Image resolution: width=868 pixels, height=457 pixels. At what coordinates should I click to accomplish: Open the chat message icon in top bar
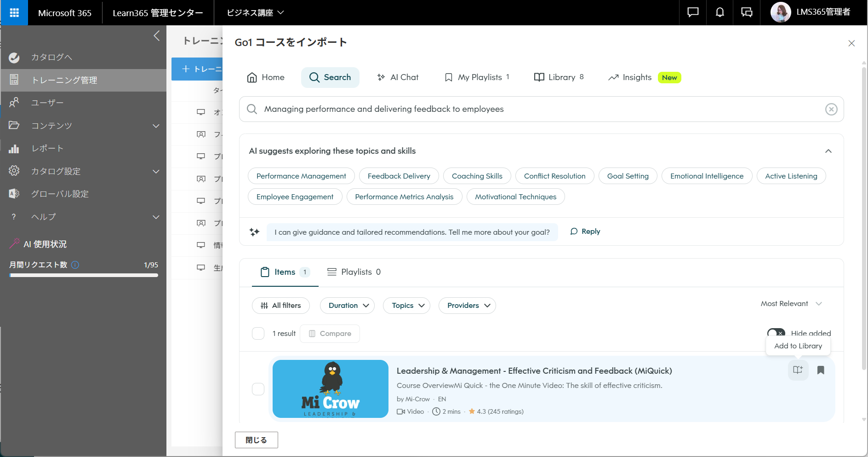tap(693, 12)
